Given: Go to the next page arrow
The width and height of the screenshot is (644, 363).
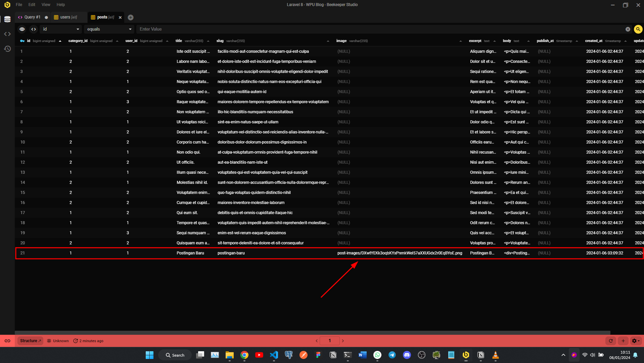Looking at the screenshot, I should (x=343, y=341).
